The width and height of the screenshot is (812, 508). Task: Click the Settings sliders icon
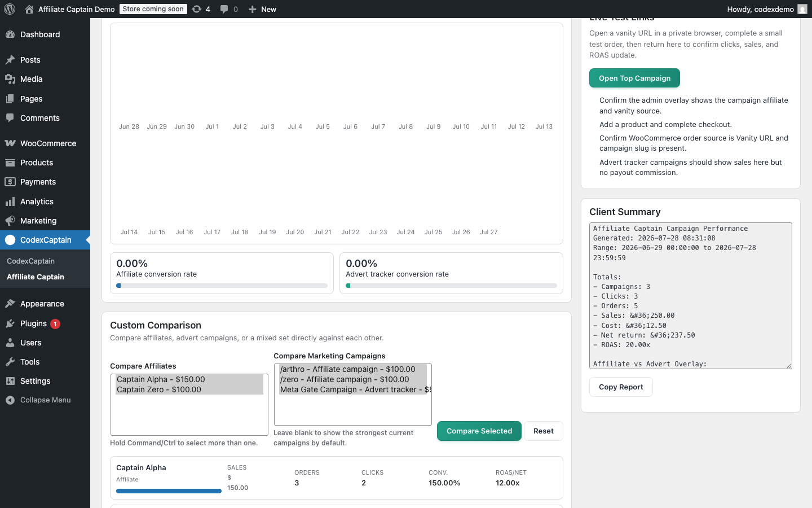pos(10,381)
